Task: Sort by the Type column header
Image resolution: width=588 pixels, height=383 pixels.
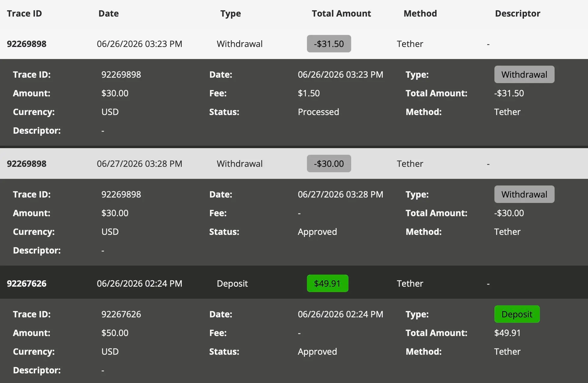Action: 231,14
